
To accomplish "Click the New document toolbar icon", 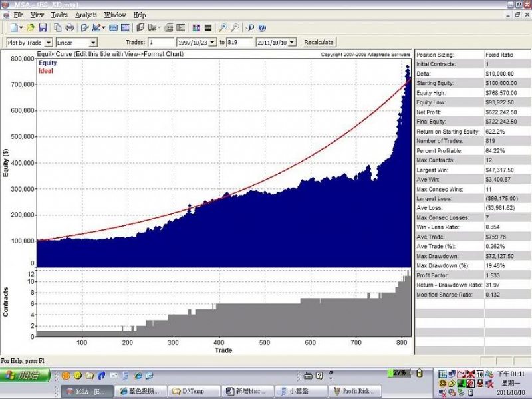I will point(14,28).
